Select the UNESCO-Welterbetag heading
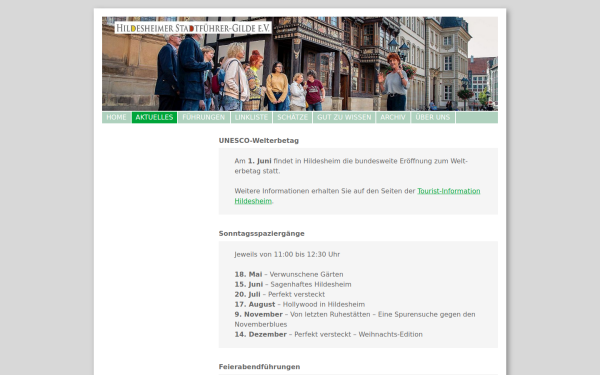Screen dimensions: 600x375 259,141
